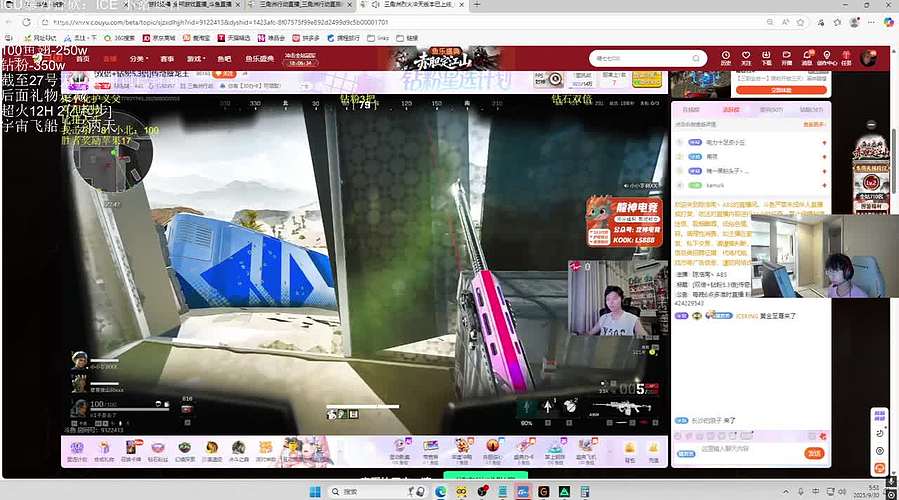Screen dimensions: 899x500
Task: Expand the 分类 dropdown in navigation
Action: click(138, 58)
